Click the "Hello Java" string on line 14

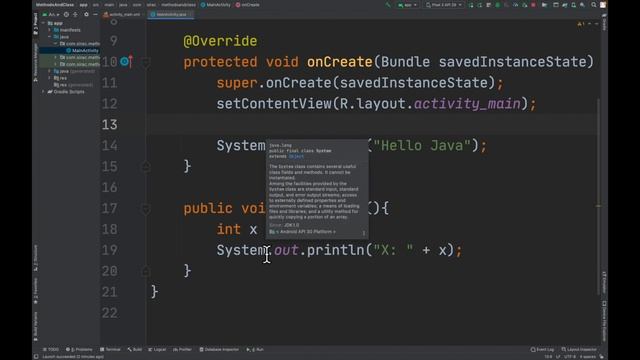tap(422, 145)
